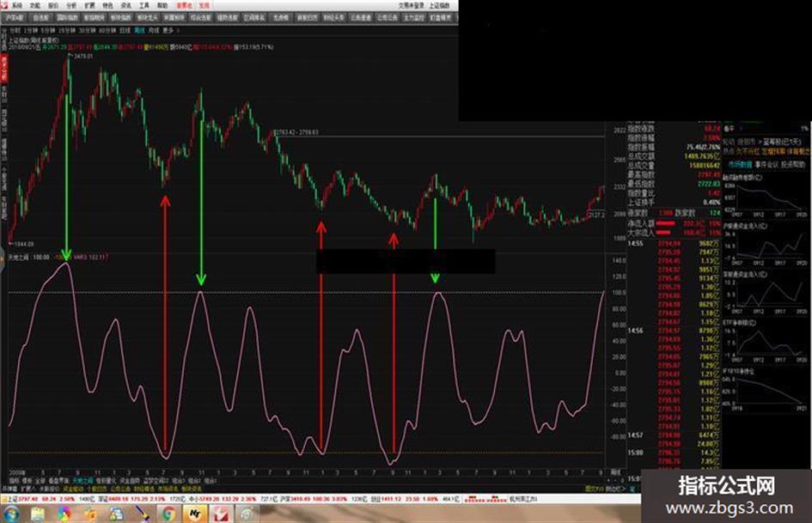Viewport: 812px width, 523px height.
Task: Switch chart period to 1分钟
Action: point(31,31)
